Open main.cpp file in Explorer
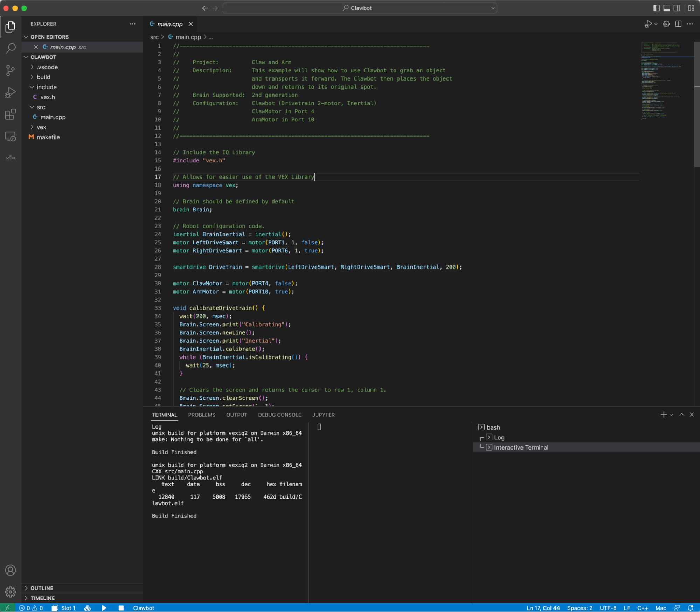 pos(53,117)
